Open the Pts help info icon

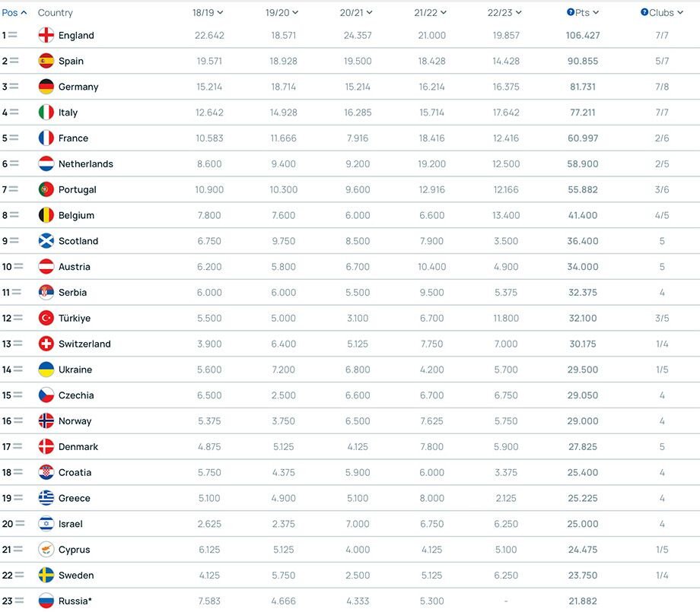point(571,12)
